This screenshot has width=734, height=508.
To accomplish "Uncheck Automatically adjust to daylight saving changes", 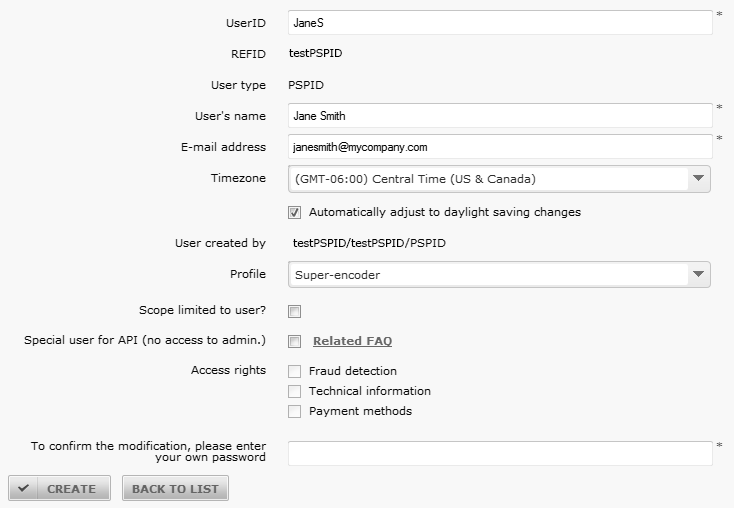I will (294, 213).
